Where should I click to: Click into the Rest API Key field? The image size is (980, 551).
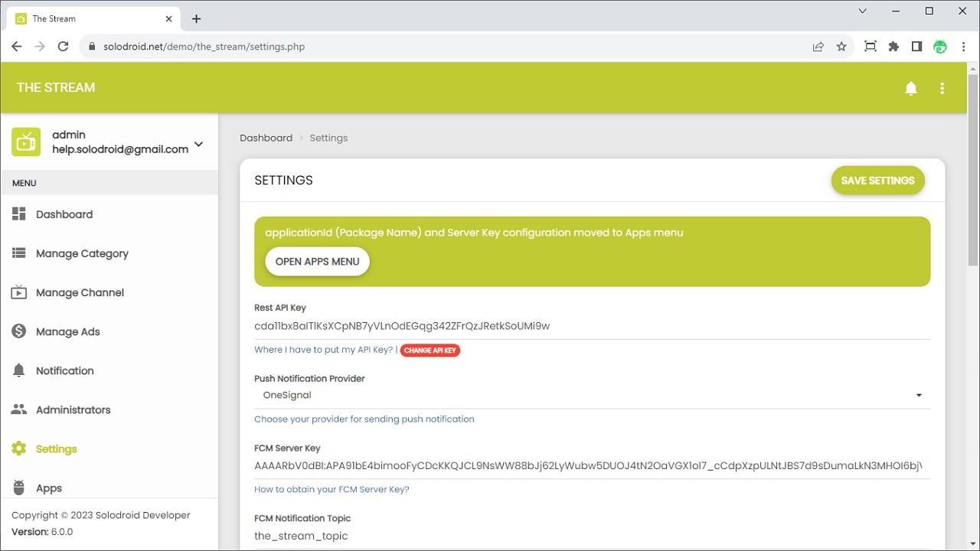[592, 326]
